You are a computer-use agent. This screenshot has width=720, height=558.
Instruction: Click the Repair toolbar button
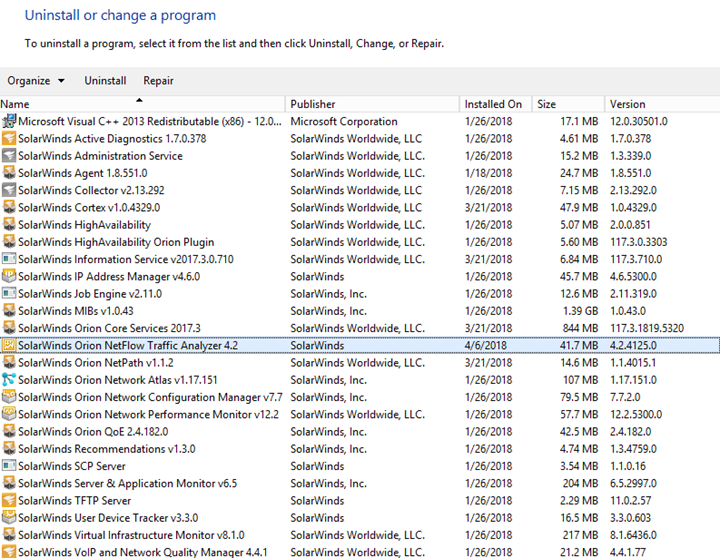[x=158, y=81]
